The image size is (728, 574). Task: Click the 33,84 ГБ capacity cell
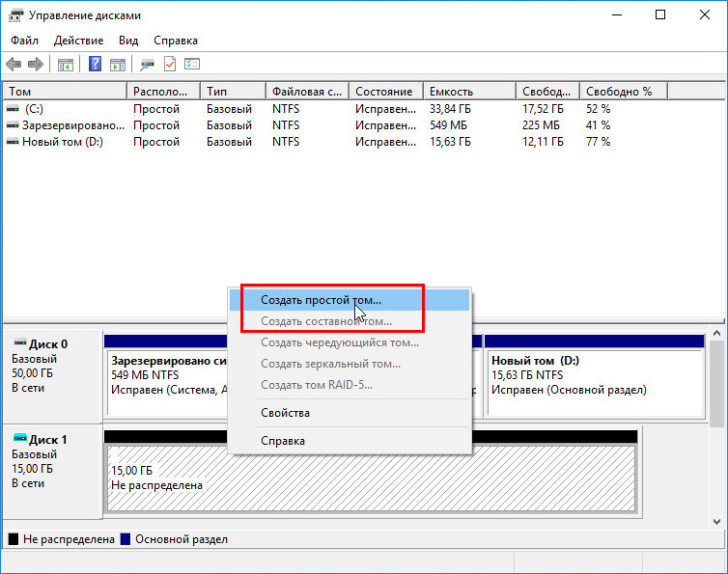[x=450, y=109]
